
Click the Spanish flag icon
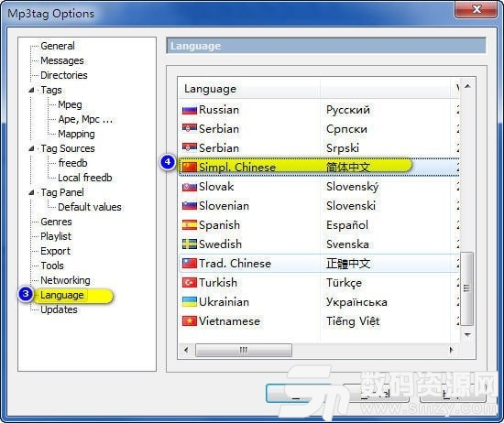coord(190,225)
